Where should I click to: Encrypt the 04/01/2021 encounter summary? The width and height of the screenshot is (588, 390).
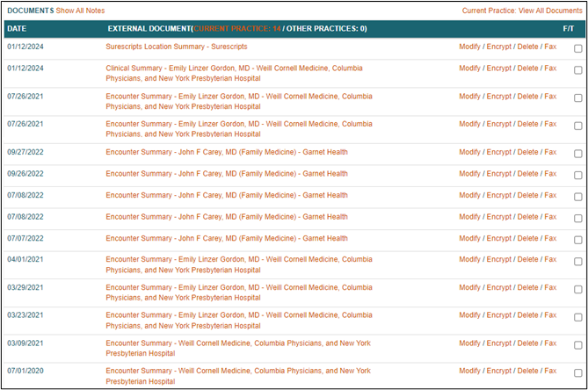[499, 259]
